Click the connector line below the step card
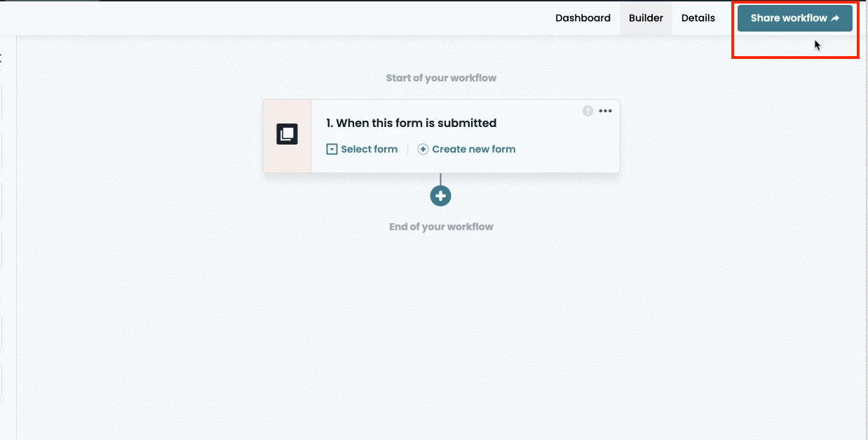Image resolution: width=868 pixels, height=440 pixels. point(440,179)
